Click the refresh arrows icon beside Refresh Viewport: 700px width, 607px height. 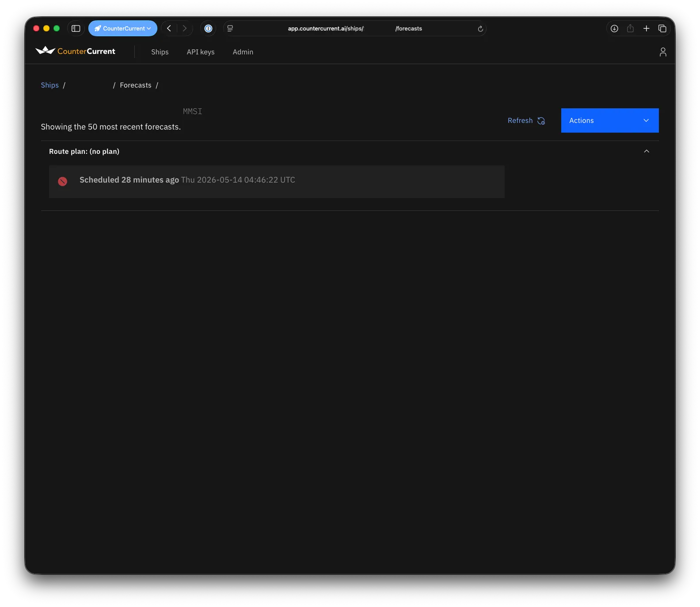tap(541, 121)
